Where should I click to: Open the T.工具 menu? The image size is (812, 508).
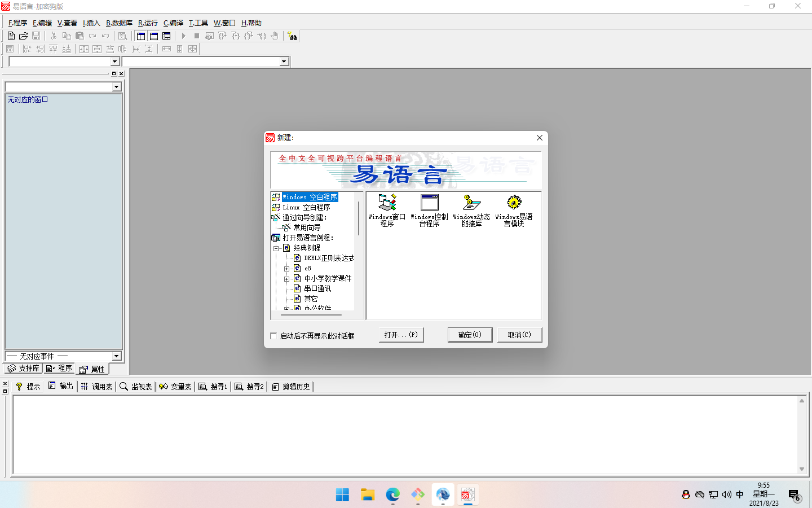(198, 23)
